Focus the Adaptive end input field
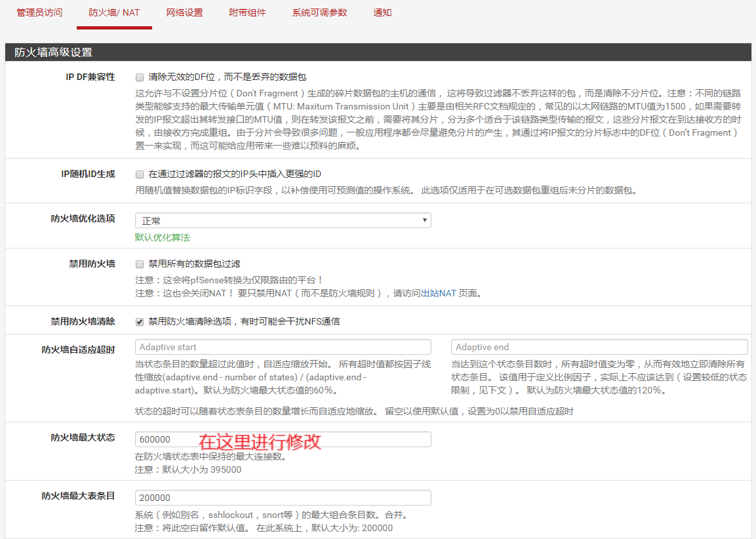The width and height of the screenshot is (756, 539). pos(599,347)
